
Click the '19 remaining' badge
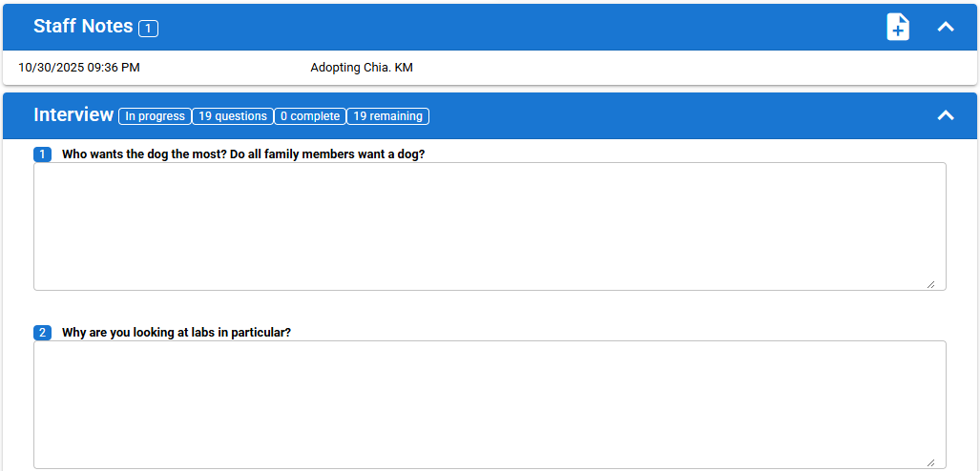pyautogui.click(x=387, y=116)
